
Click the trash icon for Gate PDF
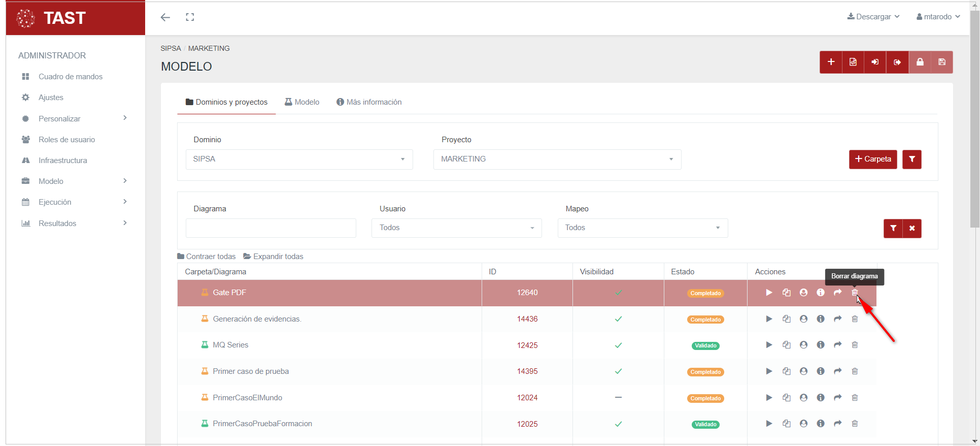click(855, 293)
